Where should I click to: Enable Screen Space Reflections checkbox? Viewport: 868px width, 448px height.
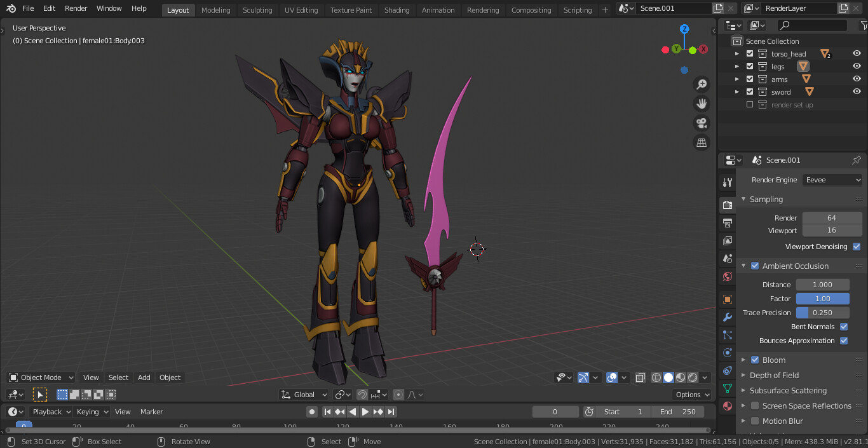[x=755, y=406]
